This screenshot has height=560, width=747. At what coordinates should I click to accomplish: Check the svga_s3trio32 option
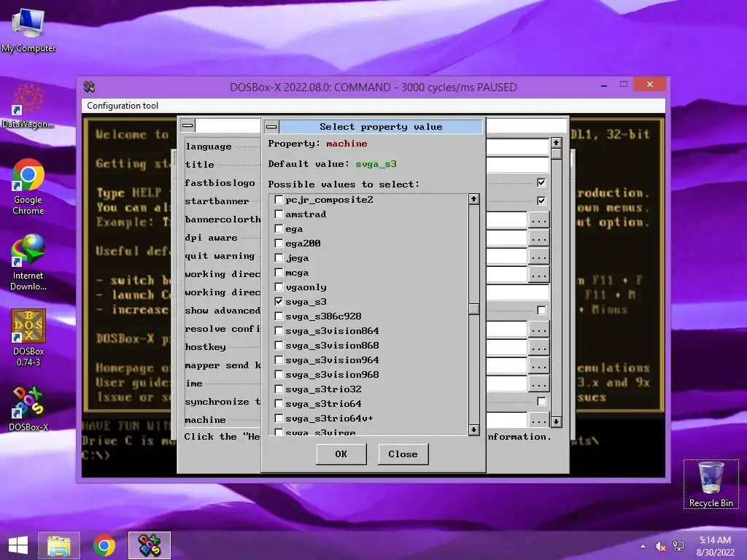point(279,389)
